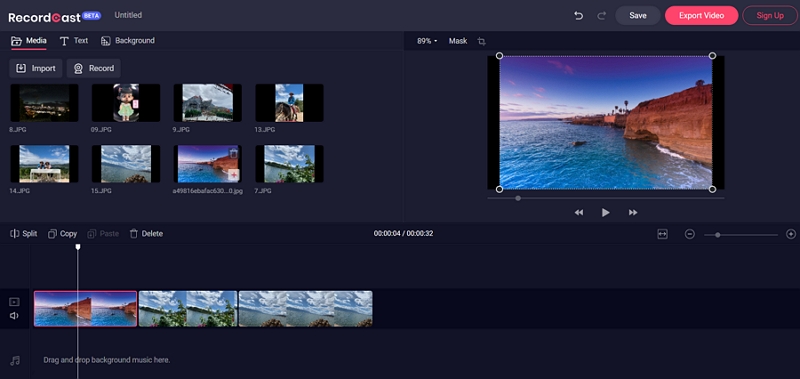The height and width of the screenshot is (379, 800).
Task: Delete the selected clip
Action: [x=146, y=234]
